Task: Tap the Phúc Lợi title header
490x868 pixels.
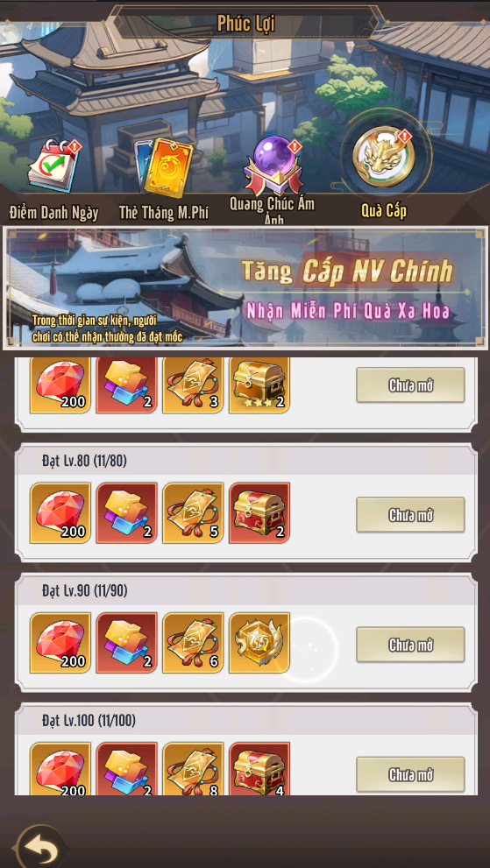Action: tap(245, 24)
